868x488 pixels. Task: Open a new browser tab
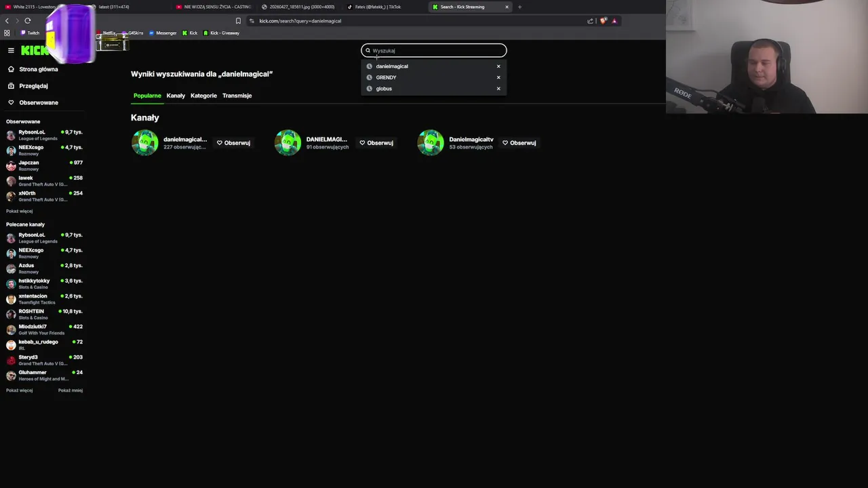click(x=519, y=7)
